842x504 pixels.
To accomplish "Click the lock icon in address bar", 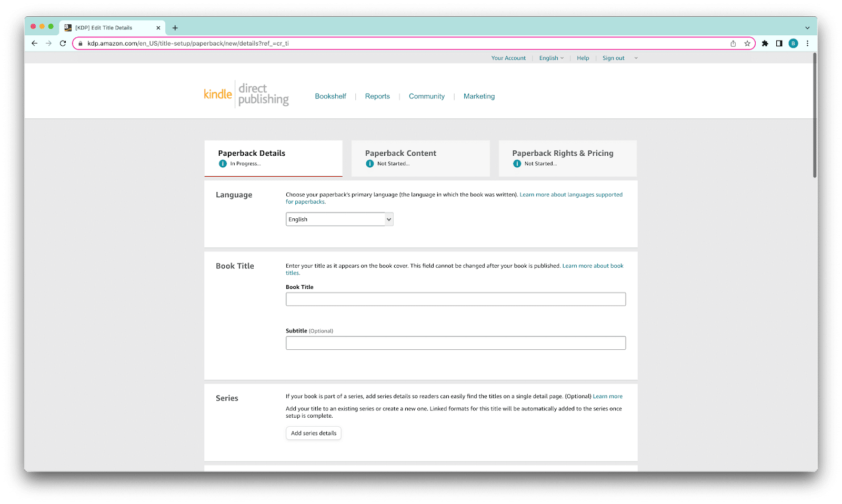I will coord(81,44).
